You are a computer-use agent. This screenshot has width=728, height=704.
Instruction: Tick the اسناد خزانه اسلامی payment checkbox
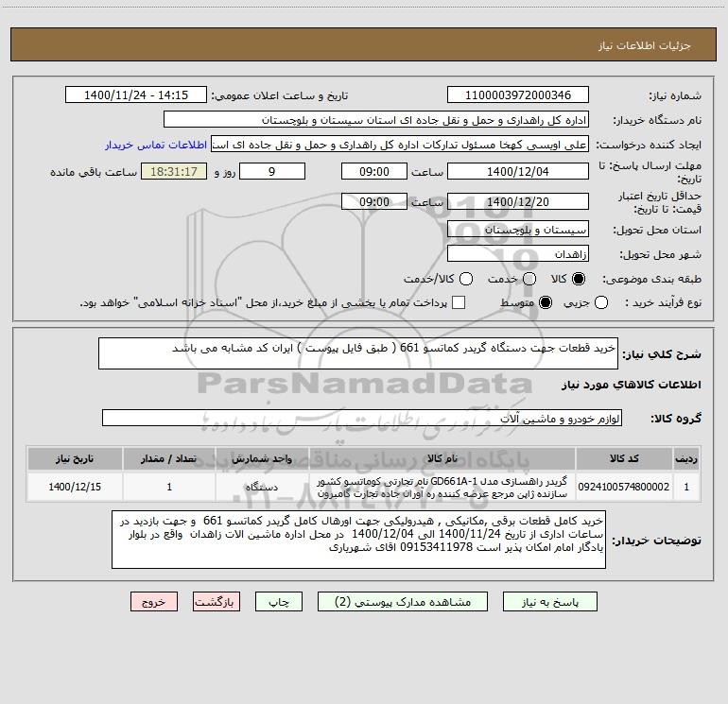point(459,302)
